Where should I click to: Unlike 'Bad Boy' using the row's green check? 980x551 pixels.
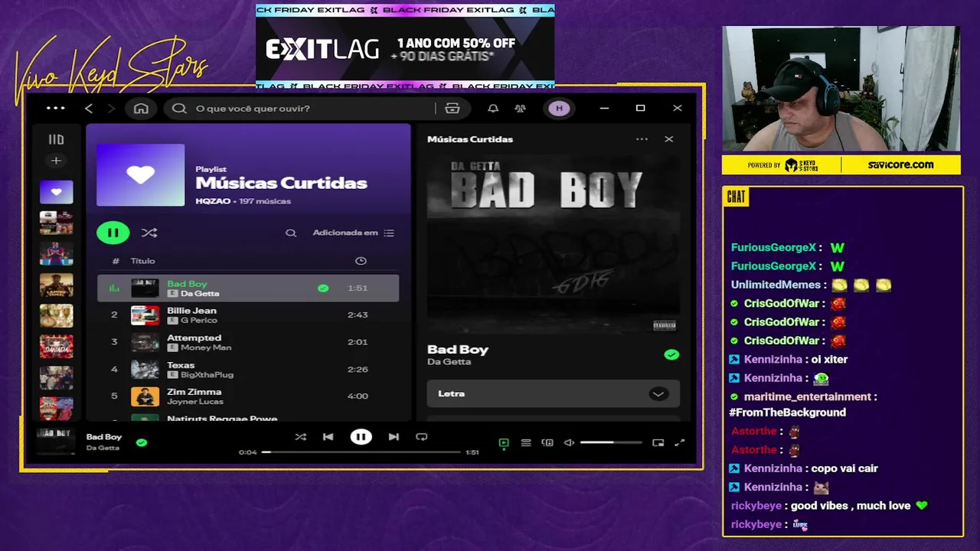323,288
